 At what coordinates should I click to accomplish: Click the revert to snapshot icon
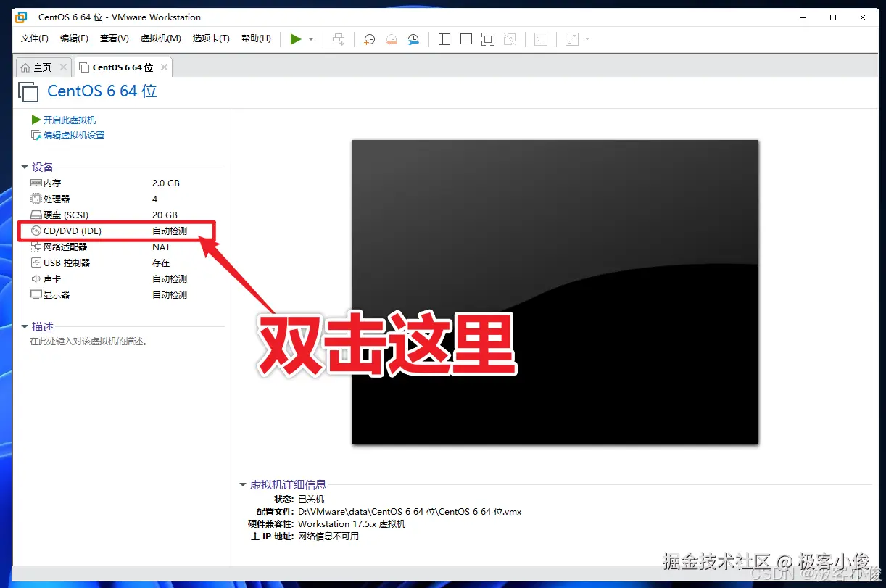click(392, 39)
